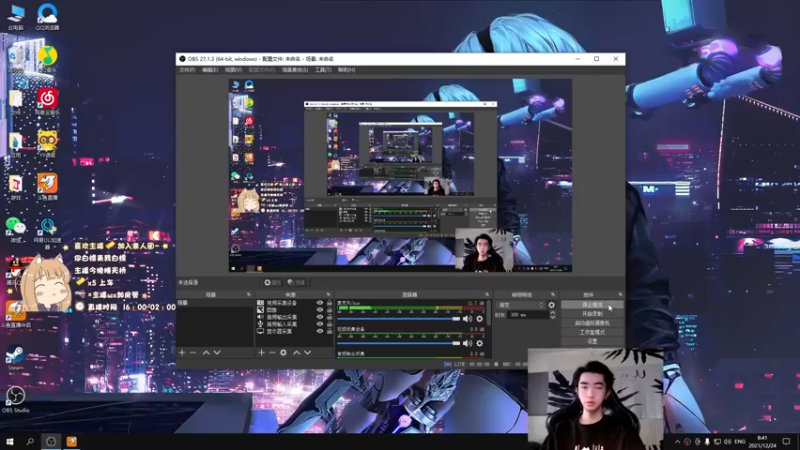Open WeChat desktop shortcut

click(15, 229)
